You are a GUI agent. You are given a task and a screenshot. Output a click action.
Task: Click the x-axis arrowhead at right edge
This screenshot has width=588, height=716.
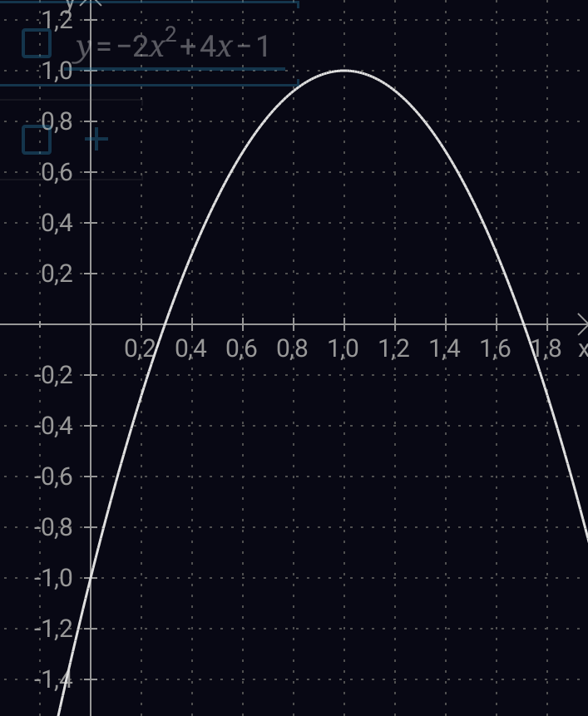pyautogui.click(x=581, y=323)
